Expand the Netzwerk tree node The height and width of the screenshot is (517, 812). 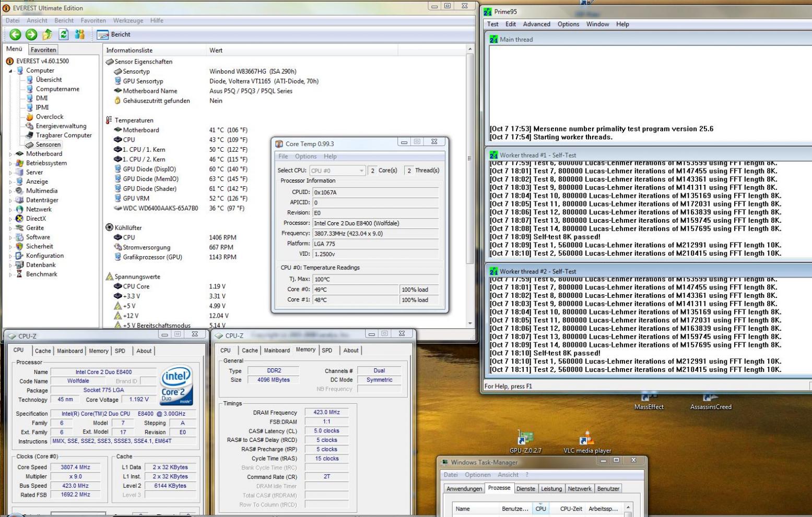[10, 210]
